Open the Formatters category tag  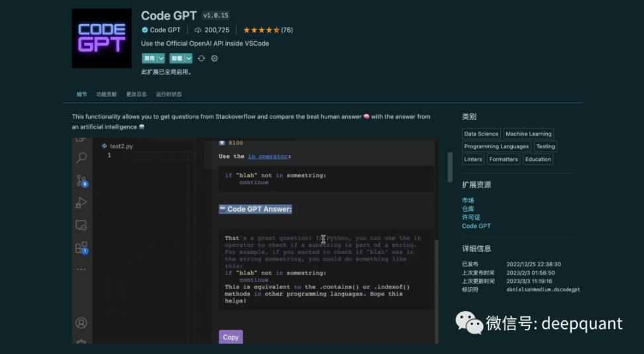pyautogui.click(x=504, y=159)
